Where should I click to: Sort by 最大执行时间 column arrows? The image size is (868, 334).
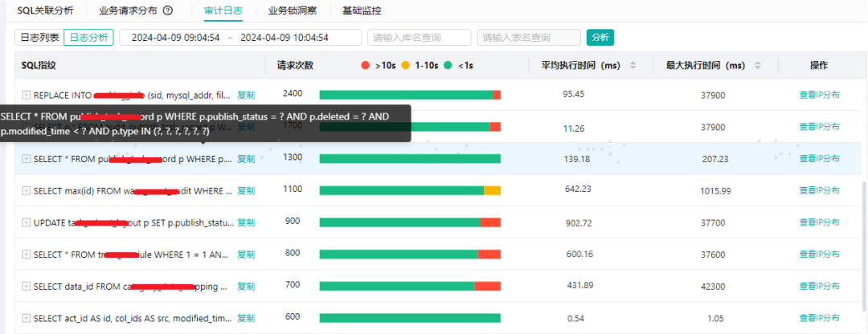(x=758, y=65)
